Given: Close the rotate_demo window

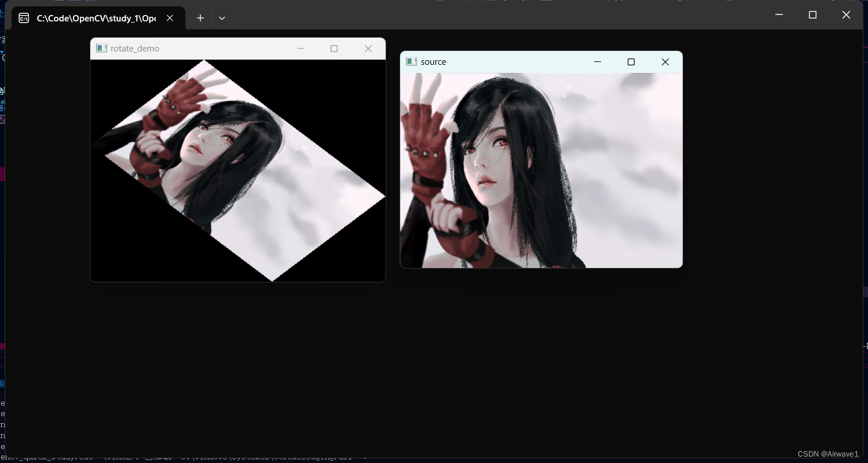Looking at the screenshot, I should coord(368,49).
